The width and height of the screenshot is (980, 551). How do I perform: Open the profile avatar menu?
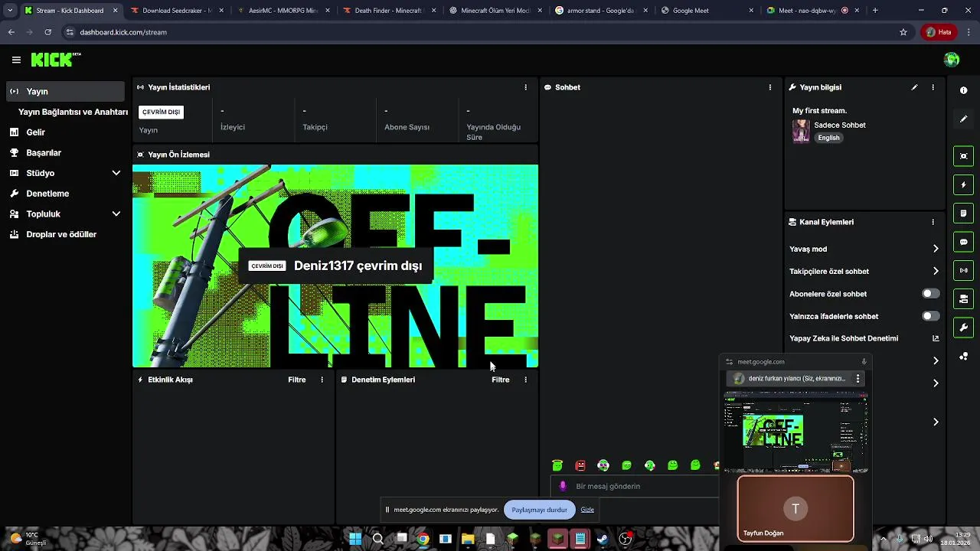click(952, 60)
